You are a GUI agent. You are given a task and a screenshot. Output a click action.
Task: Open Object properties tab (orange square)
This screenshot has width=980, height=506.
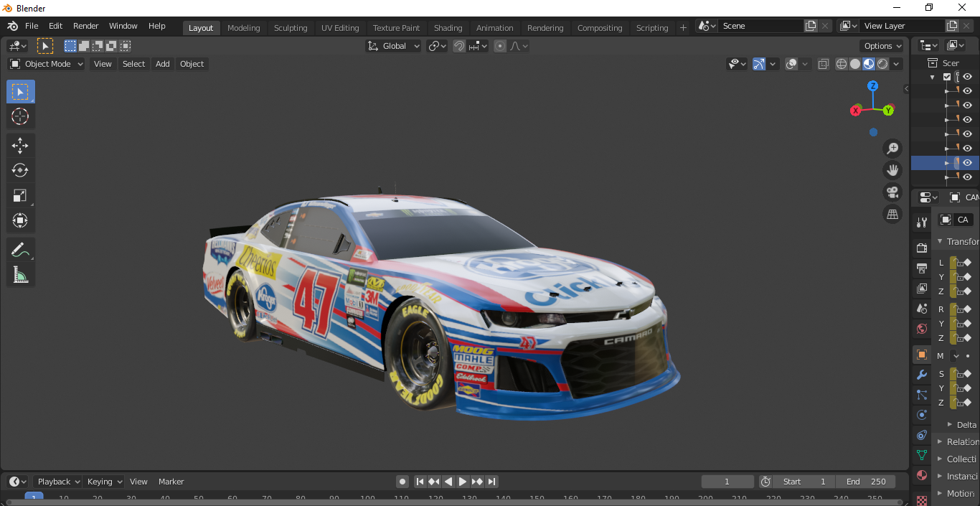[x=922, y=355]
